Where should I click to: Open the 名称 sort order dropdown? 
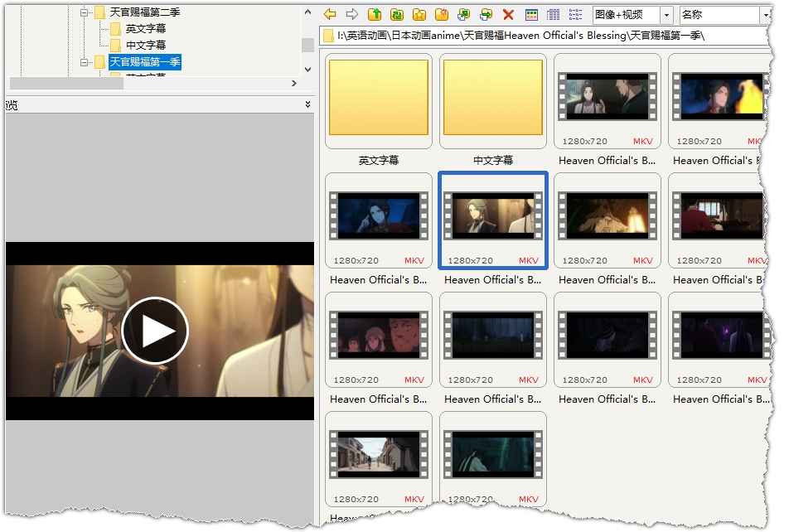[765, 15]
